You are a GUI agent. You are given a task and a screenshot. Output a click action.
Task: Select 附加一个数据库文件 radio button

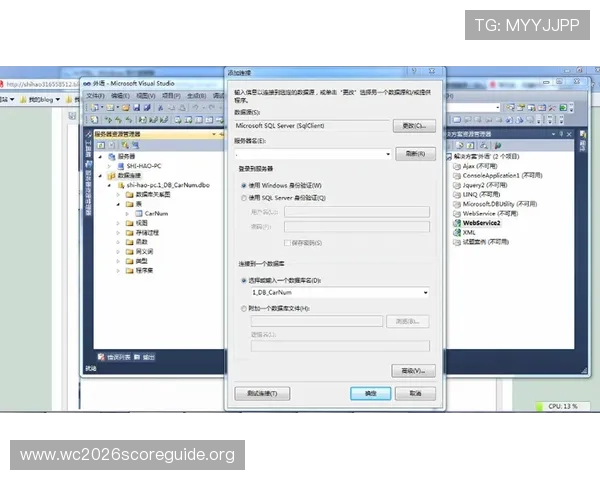(244, 309)
